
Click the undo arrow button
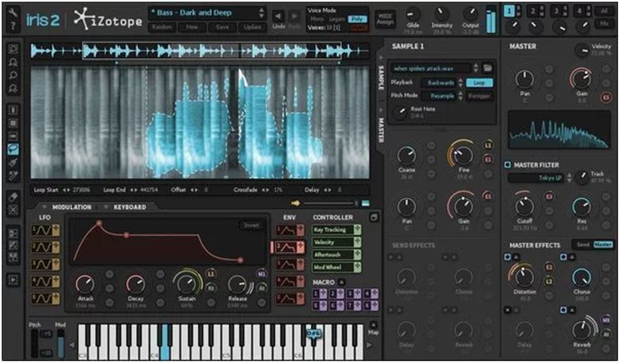point(278,16)
